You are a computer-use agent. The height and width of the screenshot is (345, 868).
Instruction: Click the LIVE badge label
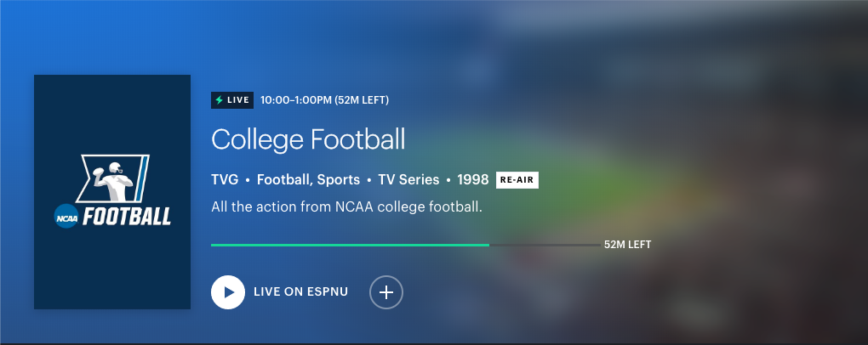pyautogui.click(x=238, y=100)
